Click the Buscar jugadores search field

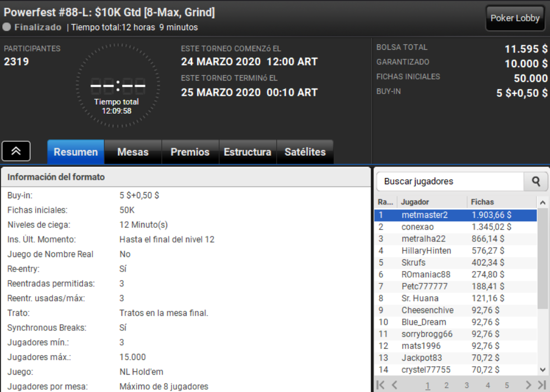coord(450,181)
